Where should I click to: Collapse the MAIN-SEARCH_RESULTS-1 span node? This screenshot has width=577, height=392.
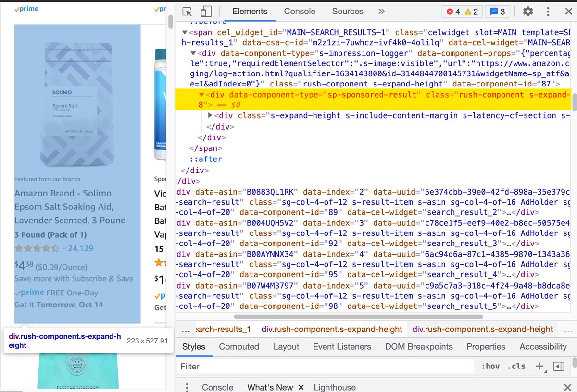[185, 33]
